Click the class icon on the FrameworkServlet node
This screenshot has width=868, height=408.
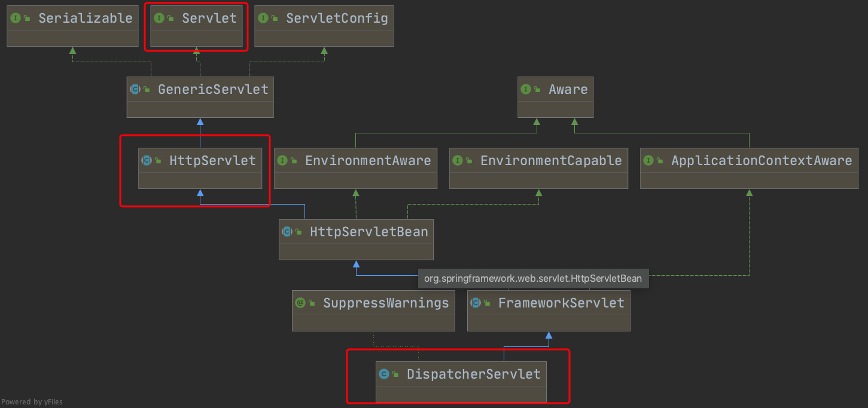click(x=476, y=303)
